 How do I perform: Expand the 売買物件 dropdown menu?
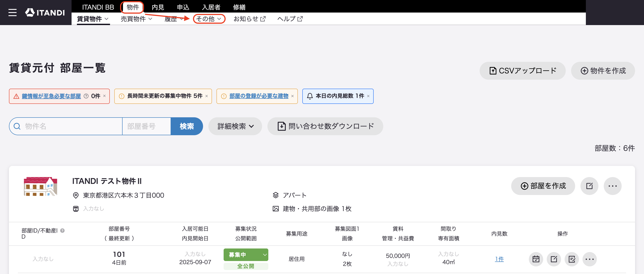click(x=136, y=19)
